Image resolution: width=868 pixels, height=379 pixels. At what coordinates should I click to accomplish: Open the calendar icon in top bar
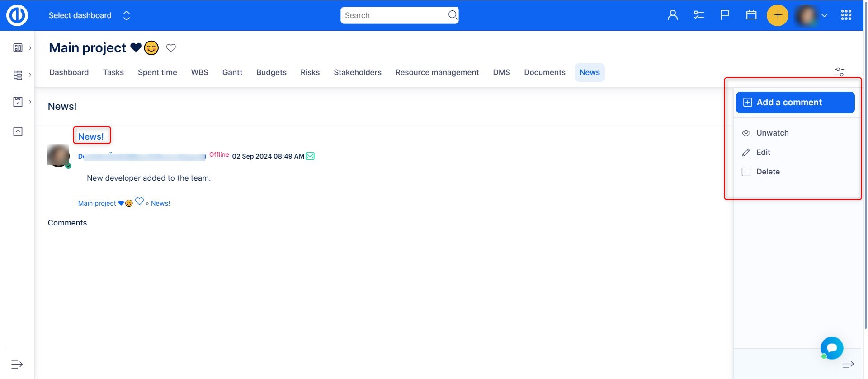click(x=751, y=15)
